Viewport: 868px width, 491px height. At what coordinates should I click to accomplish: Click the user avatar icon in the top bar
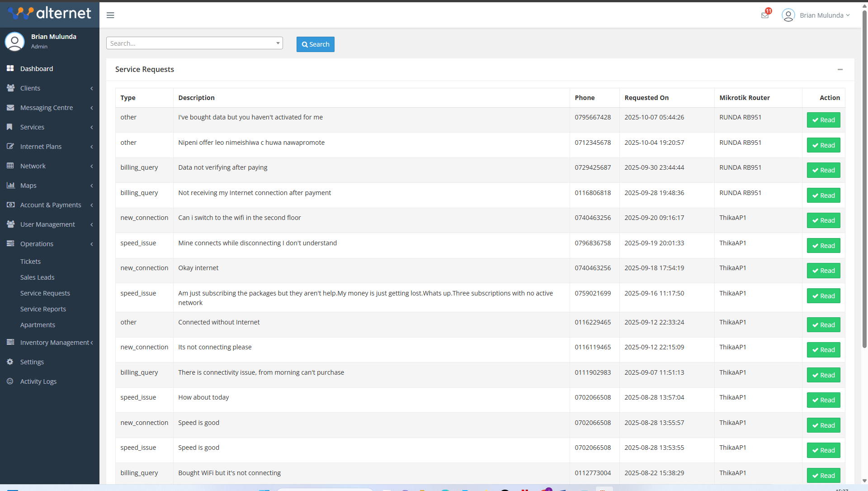tap(788, 15)
